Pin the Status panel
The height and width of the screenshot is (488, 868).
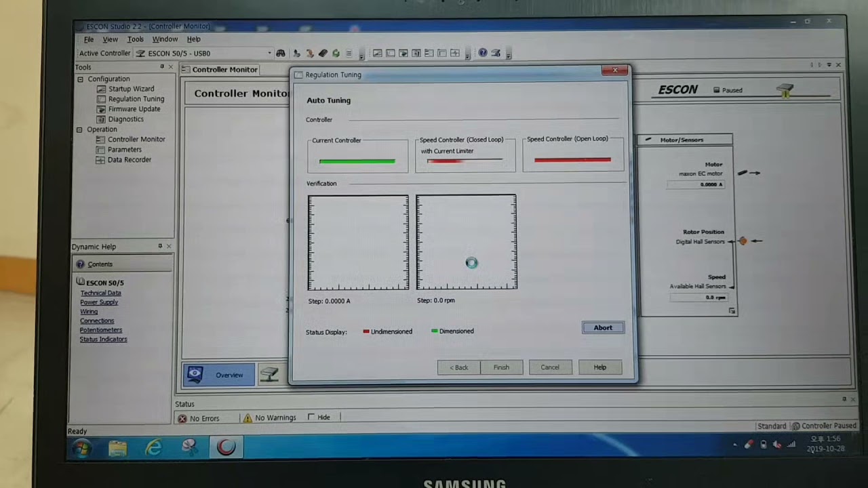(x=844, y=399)
